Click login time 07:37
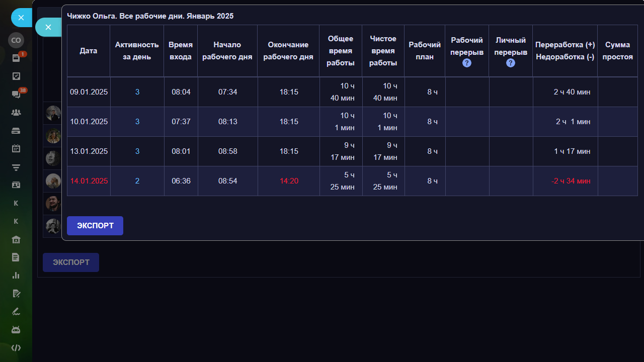The image size is (644, 362). pyautogui.click(x=181, y=122)
